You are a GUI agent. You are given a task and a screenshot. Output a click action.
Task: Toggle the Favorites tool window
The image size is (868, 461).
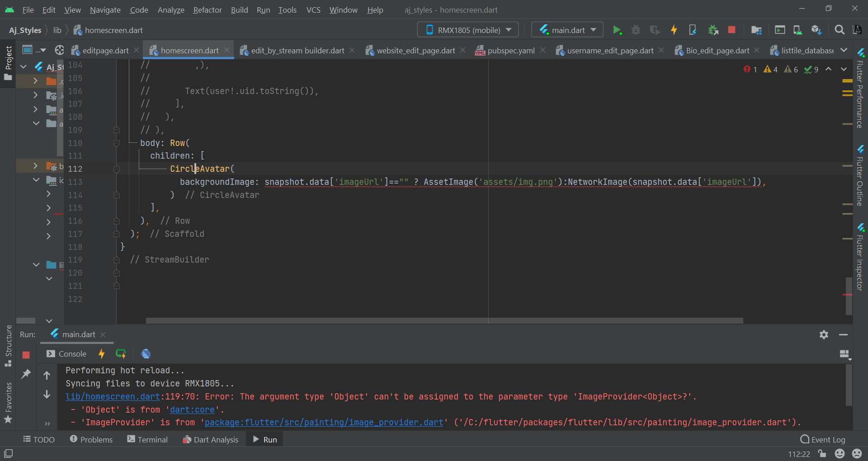pos(8,403)
